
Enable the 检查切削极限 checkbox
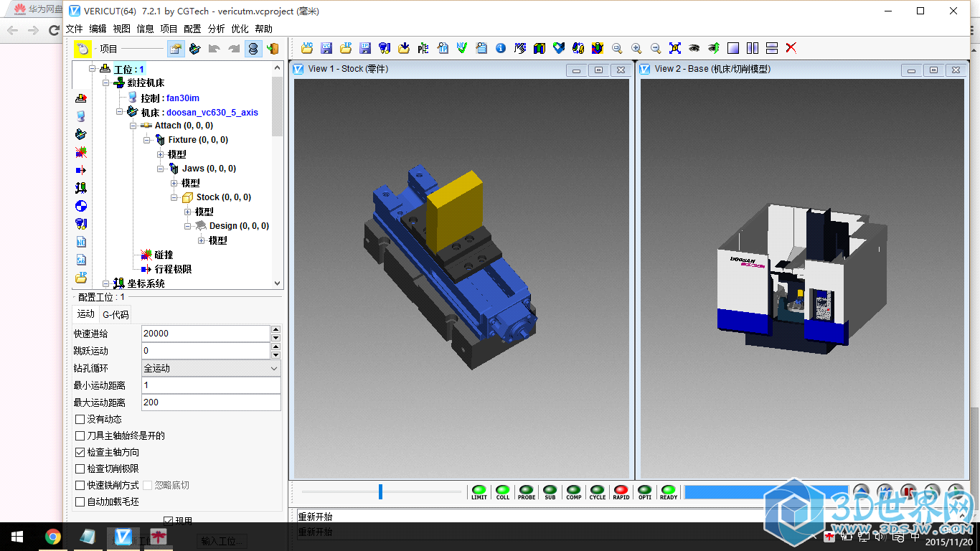(x=80, y=468)
